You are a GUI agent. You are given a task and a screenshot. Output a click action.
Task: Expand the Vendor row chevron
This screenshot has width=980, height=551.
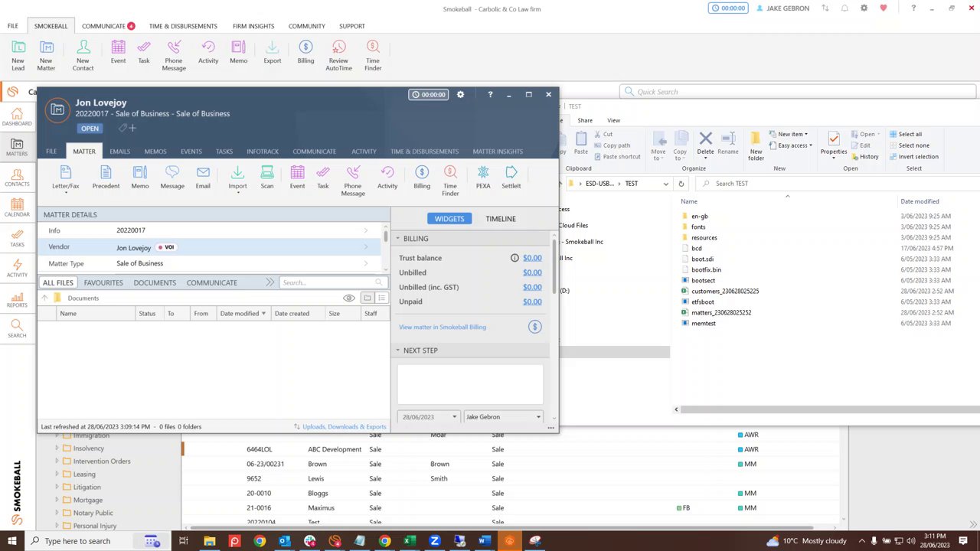coord(366,247)
